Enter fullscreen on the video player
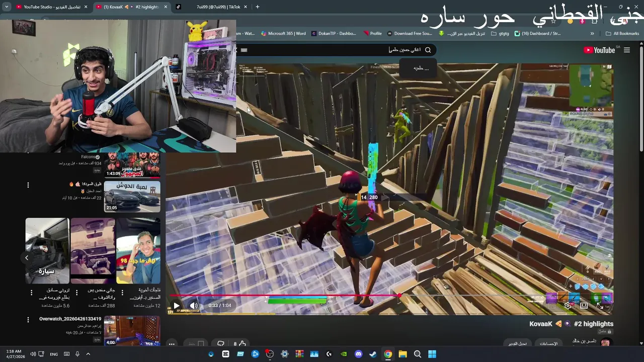Viewport: 644px width, 362px height. click(600, 305)
